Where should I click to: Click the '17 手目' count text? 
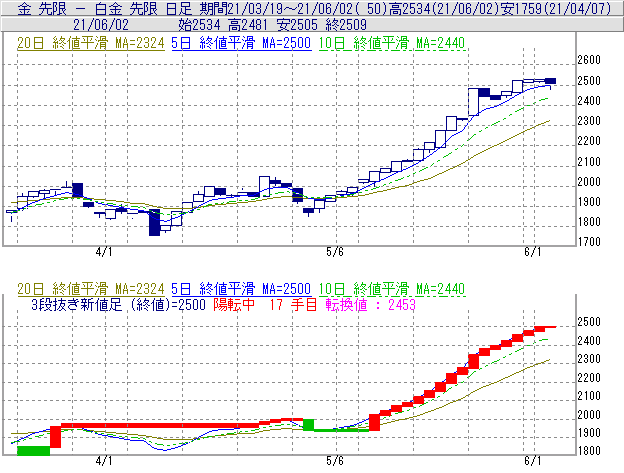293,305
